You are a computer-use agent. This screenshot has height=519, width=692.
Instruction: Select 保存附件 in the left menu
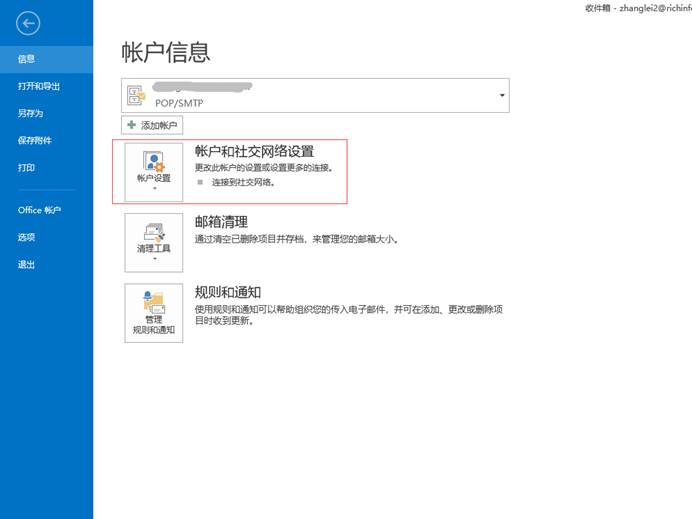tap(35, 141)
